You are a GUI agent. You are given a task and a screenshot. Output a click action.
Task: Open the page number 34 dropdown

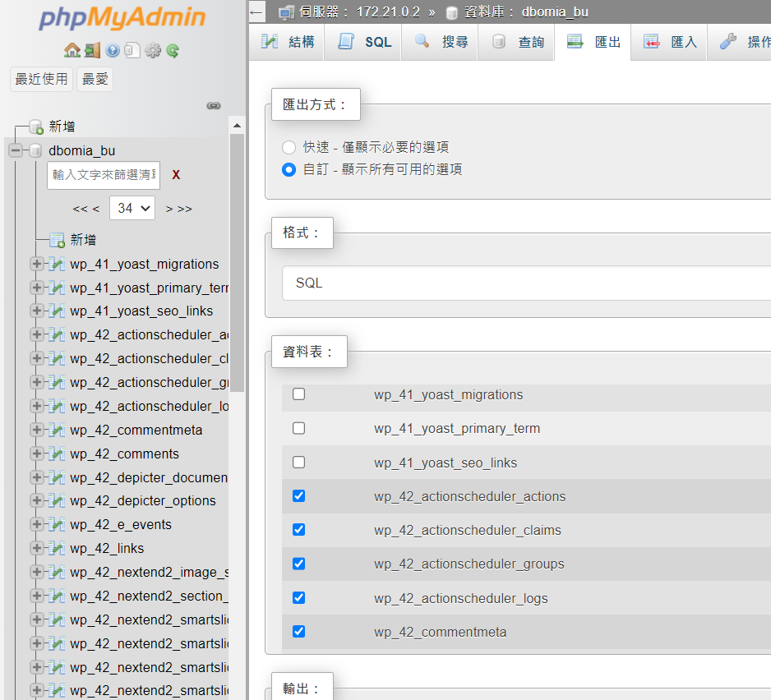click(132, 208)
